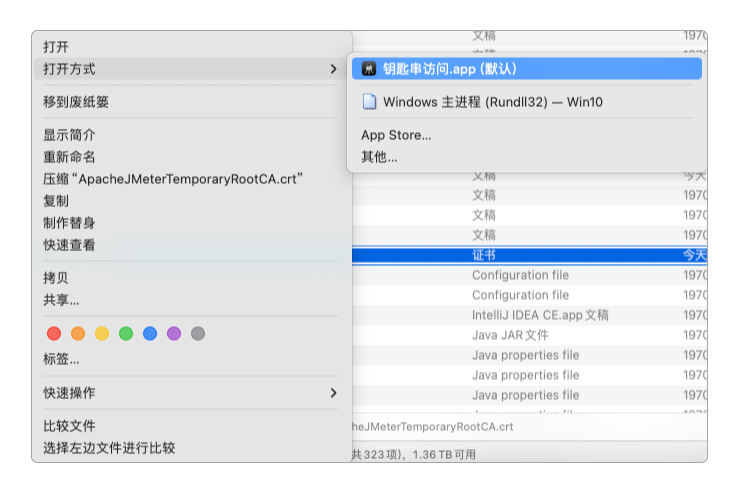738x493 pixels.
Task: Apply the gray tag color
Action: click(198, 333)
